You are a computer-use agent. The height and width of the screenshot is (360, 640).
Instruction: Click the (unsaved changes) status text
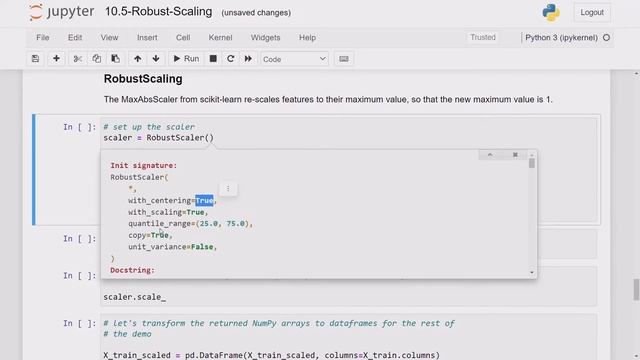[256, 13]
